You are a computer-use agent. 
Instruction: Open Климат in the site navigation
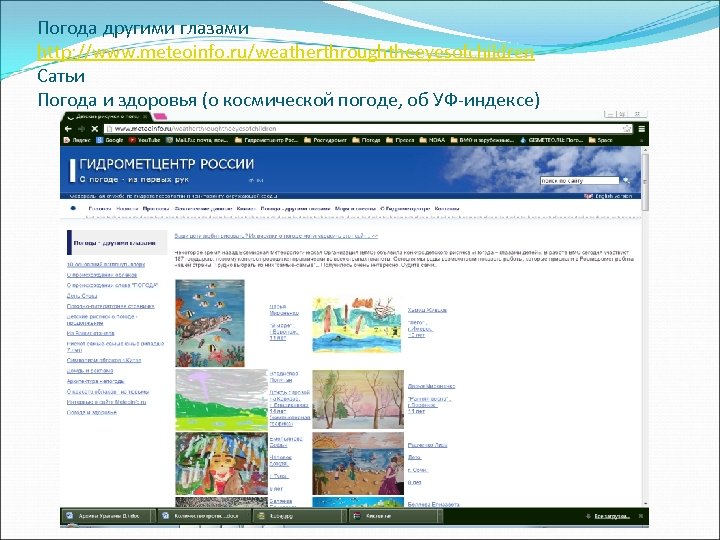click(x=246, y=208)
